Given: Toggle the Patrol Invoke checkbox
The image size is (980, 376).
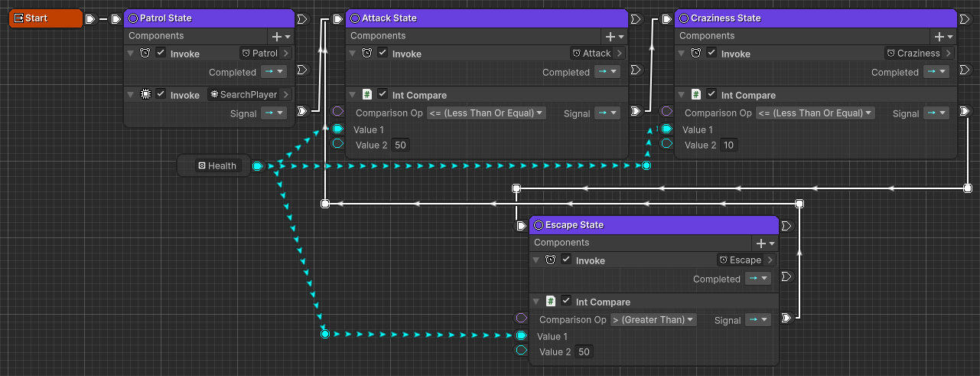Looking at the screenshot, I should (x=161, y=54).
